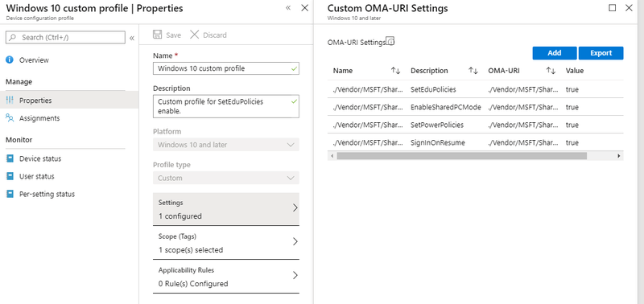Click the Save label in the toolbar
644x304 pixels.
tap(173, 35)
